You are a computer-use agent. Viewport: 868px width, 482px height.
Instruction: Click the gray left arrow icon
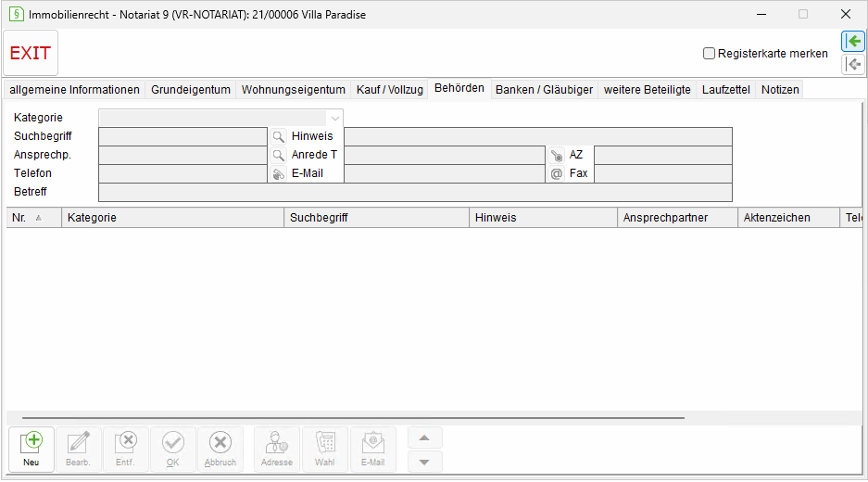(853, 64)
